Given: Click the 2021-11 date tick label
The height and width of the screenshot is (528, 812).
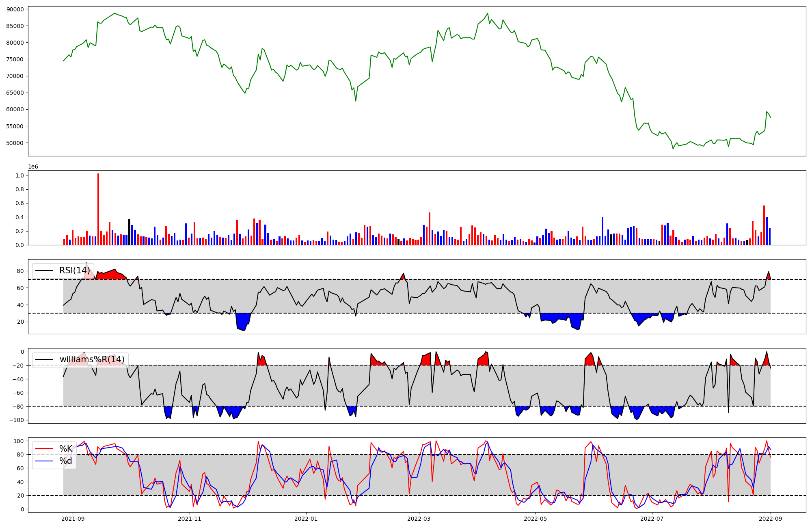Looking at the screenshot, I should pos(189,519).
